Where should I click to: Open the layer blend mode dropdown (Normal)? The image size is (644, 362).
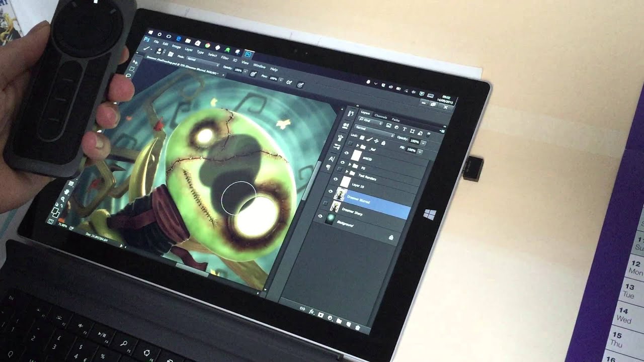(375, 131)
